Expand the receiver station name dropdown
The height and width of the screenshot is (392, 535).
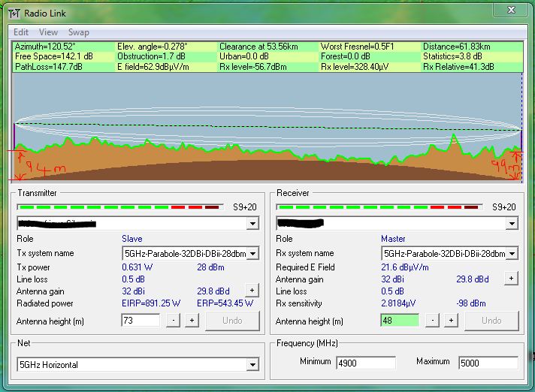click(511, 224)
